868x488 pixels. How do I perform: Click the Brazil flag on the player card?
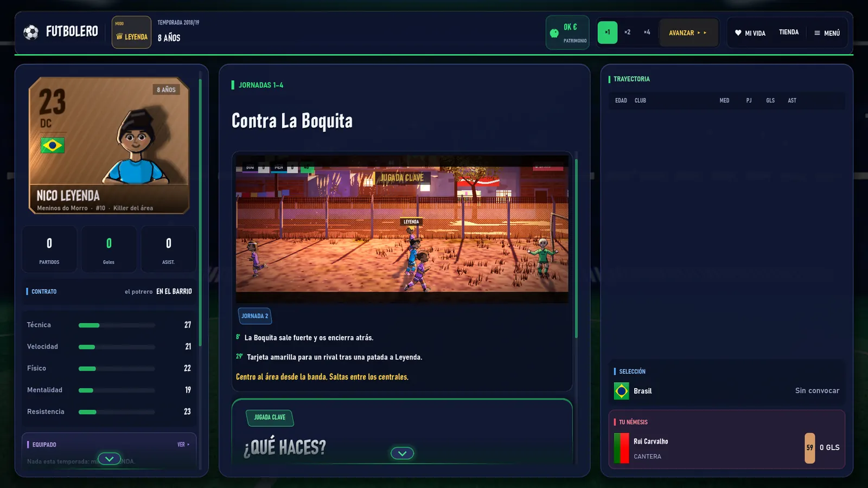point(53,145)
